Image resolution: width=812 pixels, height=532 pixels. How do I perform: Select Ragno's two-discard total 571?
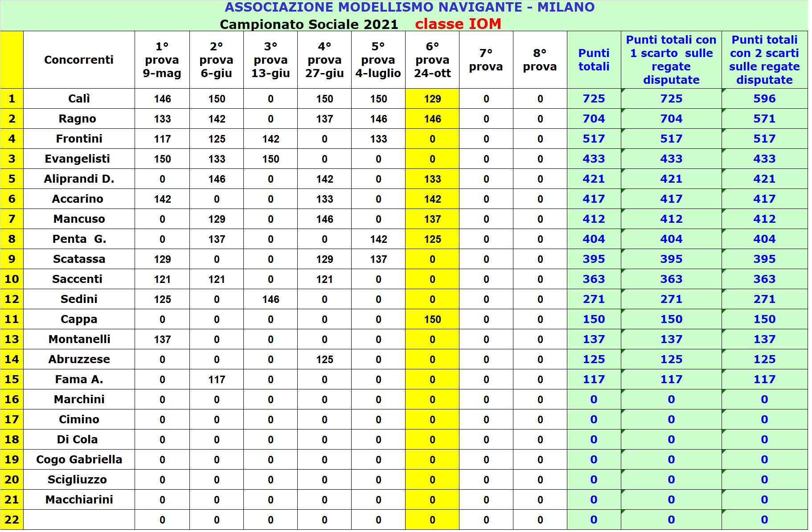(765, 119)
